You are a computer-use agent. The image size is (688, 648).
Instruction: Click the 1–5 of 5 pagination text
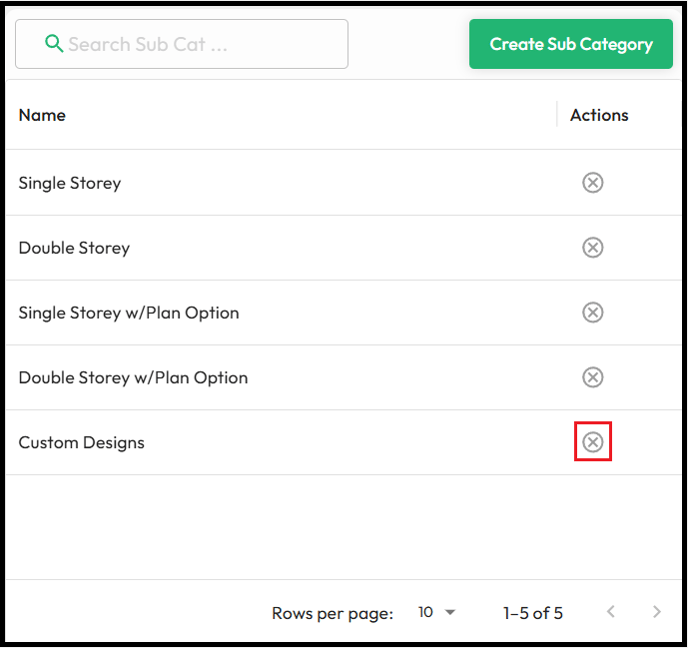(x=533, y=613)
